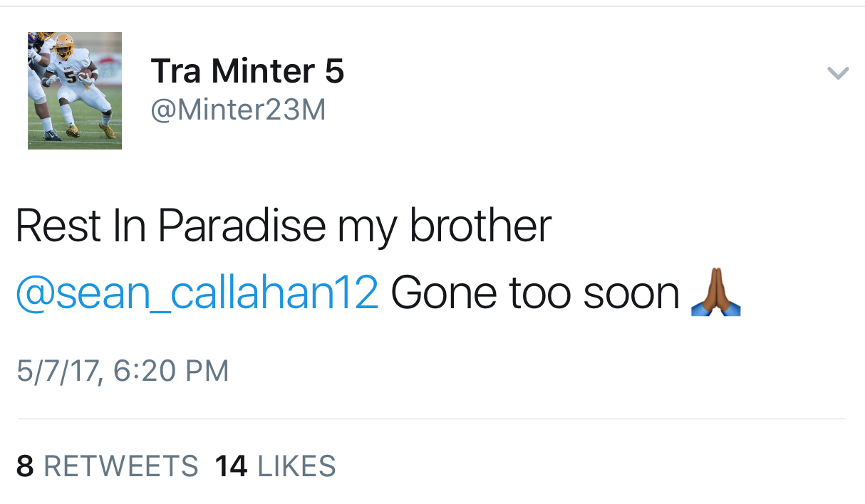Tap the praying hands emoji

pos(715,294)
